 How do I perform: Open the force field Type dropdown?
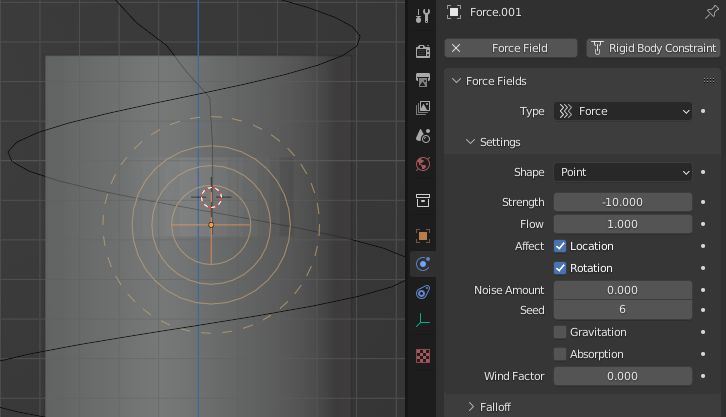click(623, 111)
